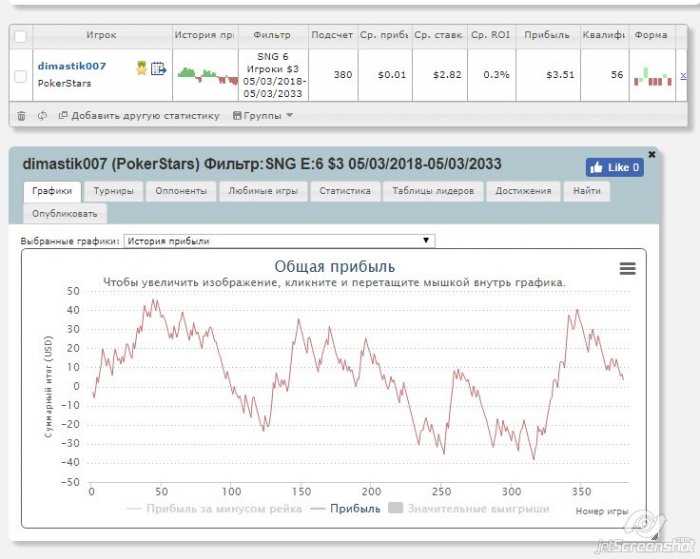Viewport: 700px width, 559px height.
Task: Toggle the header select-all checkbox
Action: coord(21,36)
